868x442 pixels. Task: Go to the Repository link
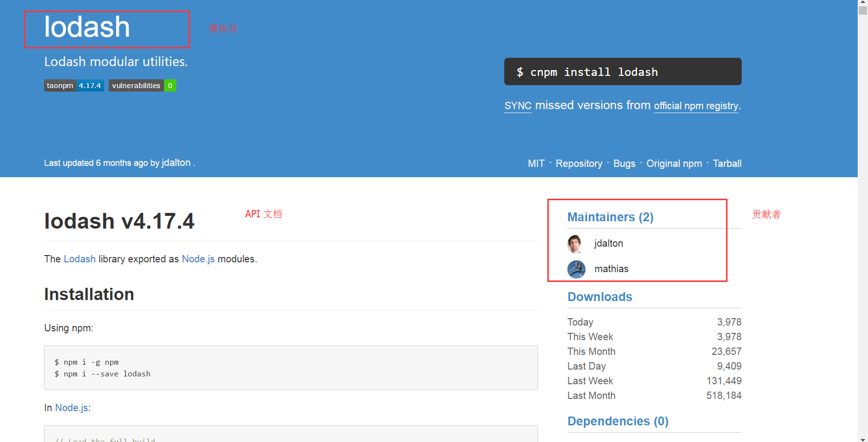[579, 163]
